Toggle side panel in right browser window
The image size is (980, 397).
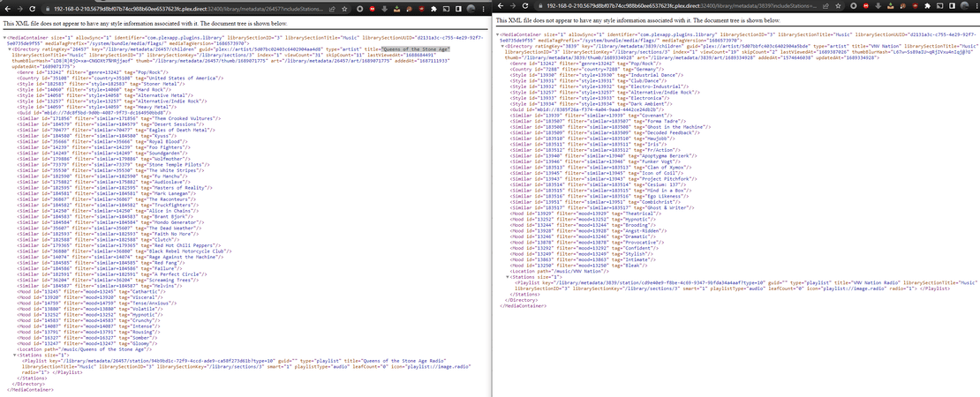(952, 5)
